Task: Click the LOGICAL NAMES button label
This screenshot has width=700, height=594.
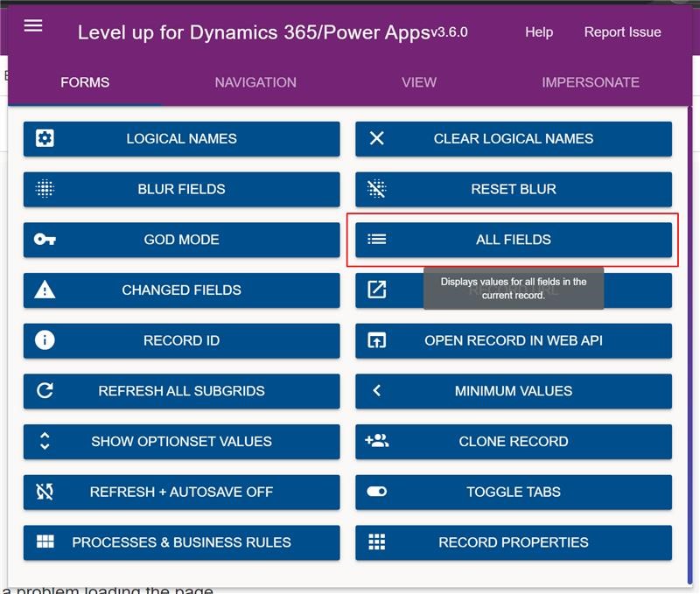Action: coord(181,138)
